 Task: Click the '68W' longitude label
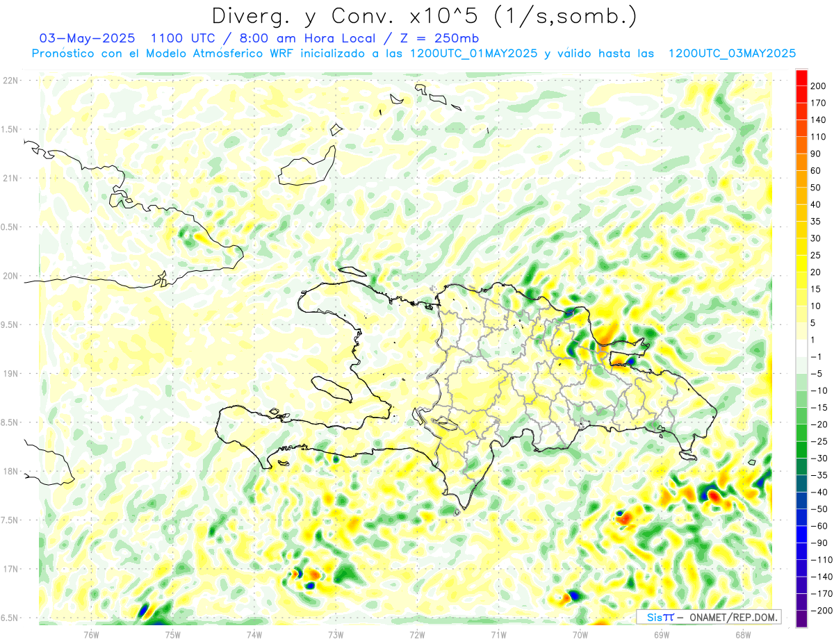(x=742, y=634)
